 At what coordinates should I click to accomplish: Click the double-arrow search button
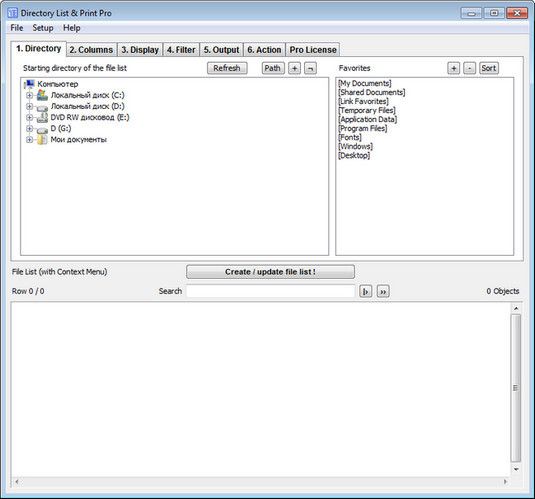[383, 291]
